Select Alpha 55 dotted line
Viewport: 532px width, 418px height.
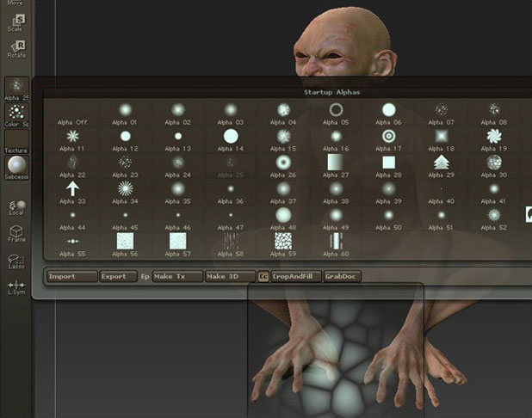72,246
